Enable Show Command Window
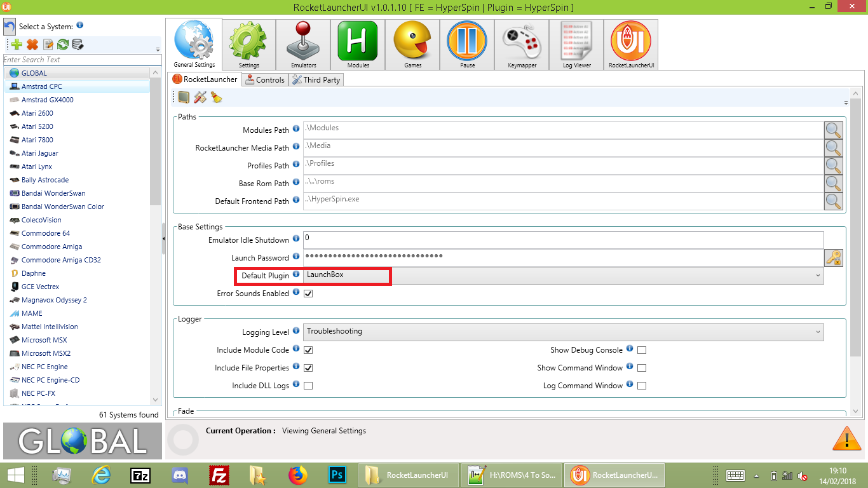The height and width of the screenshot is (488, 868). point(642,368)
